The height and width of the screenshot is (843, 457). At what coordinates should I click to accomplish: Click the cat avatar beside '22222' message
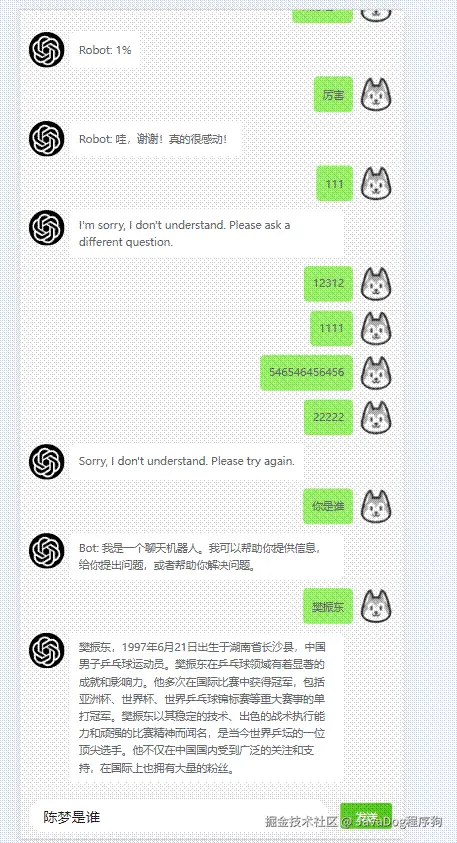pyautogui.click(x=376, y=417)
